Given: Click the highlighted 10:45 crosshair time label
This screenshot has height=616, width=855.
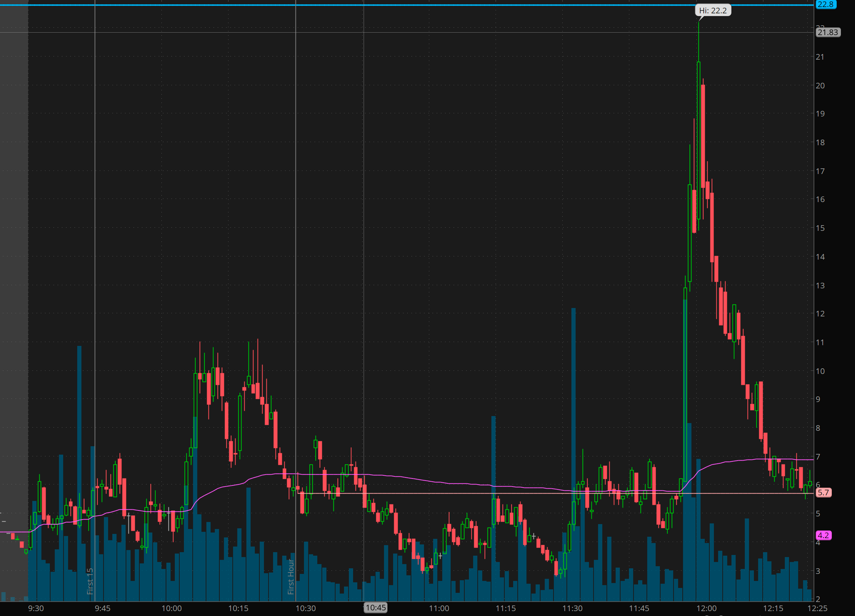Looking at the screenshot, I should 376,607.
